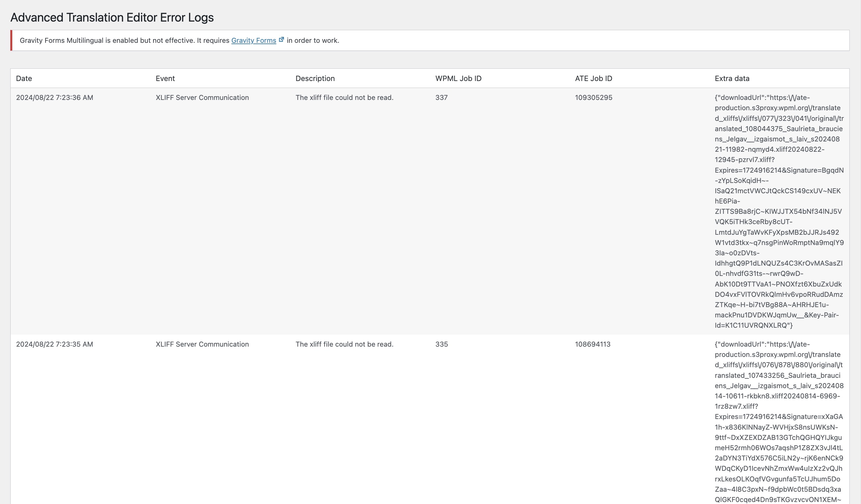861x504 pixels.
Task: Click ATE Job ID 108694113
Action: pyautogui.click(x=592, y=344)
